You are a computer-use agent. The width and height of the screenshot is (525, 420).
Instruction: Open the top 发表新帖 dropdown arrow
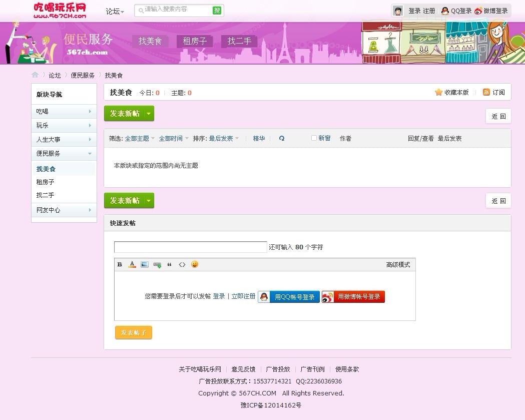pos(149,114)
